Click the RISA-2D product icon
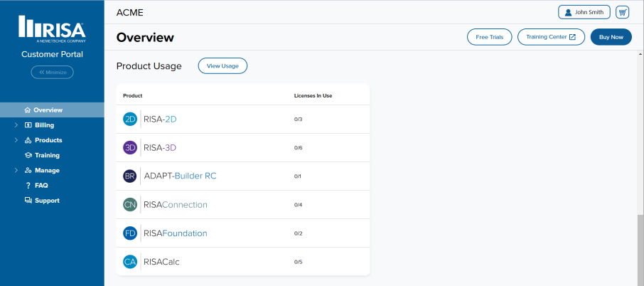644x286 pixels. [130, 120]
